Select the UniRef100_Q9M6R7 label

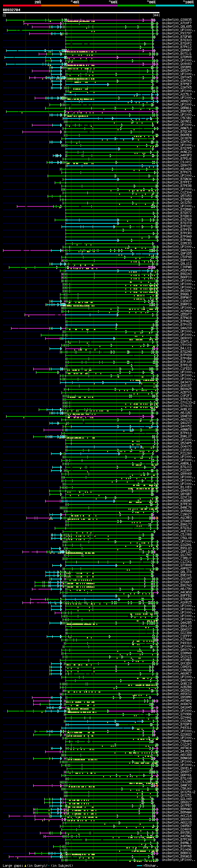[x=177, y=50]
